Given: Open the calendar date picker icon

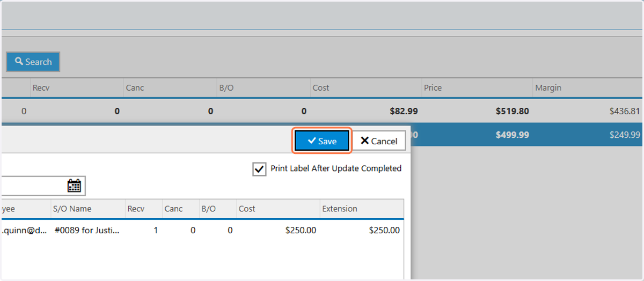Looking at the screenshot, I should click(x=74, y=186).
